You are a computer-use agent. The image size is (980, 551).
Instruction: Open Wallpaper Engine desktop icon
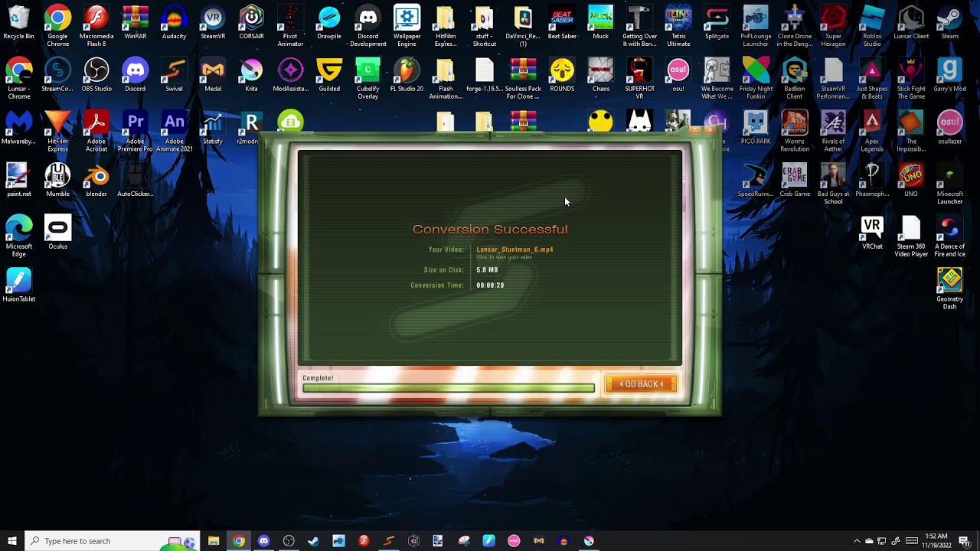(x=407, y=26)
